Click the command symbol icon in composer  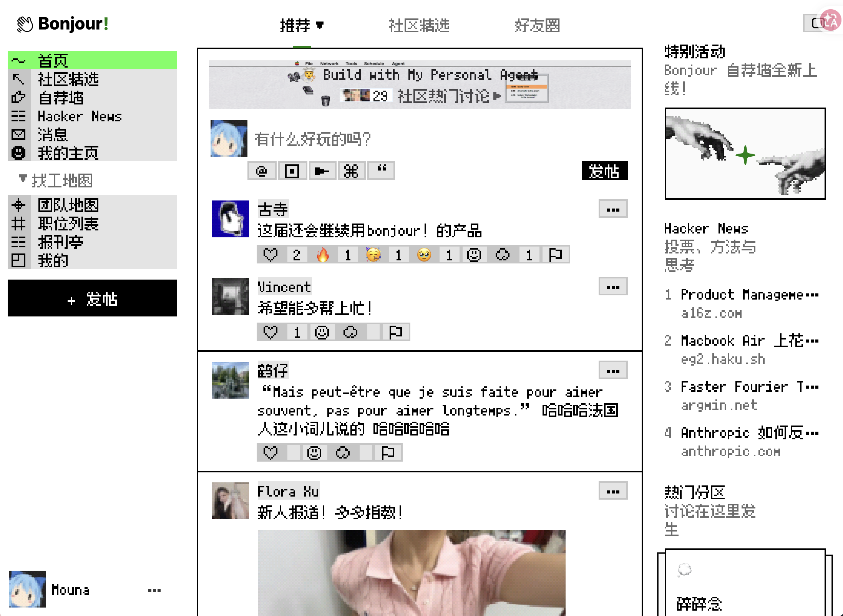[351, 171]
